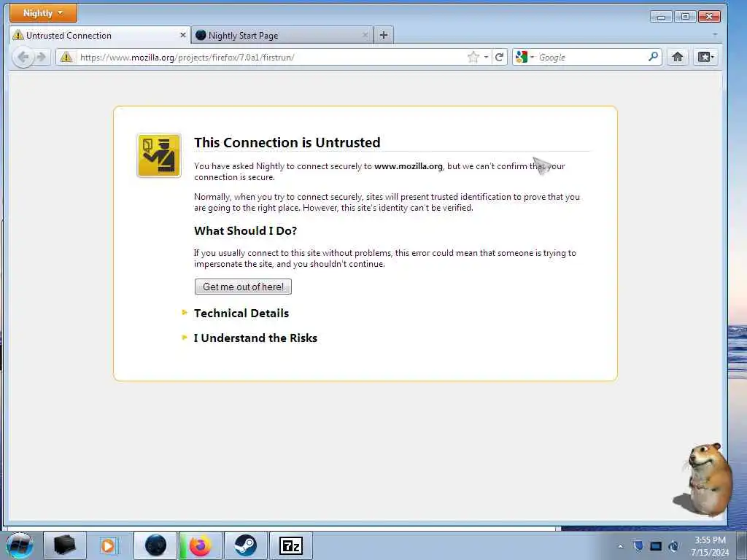Go forward with the forward arrow
The height and width of the screenshot is (560, 747).
pyautogui.click(x=42, y=57)
